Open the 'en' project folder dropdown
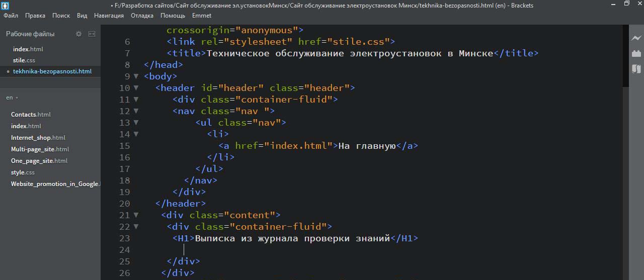 [12, 98]
